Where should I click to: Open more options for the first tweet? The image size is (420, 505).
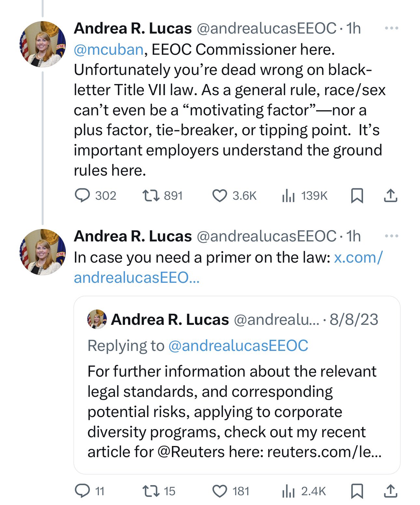coord(391,29)
